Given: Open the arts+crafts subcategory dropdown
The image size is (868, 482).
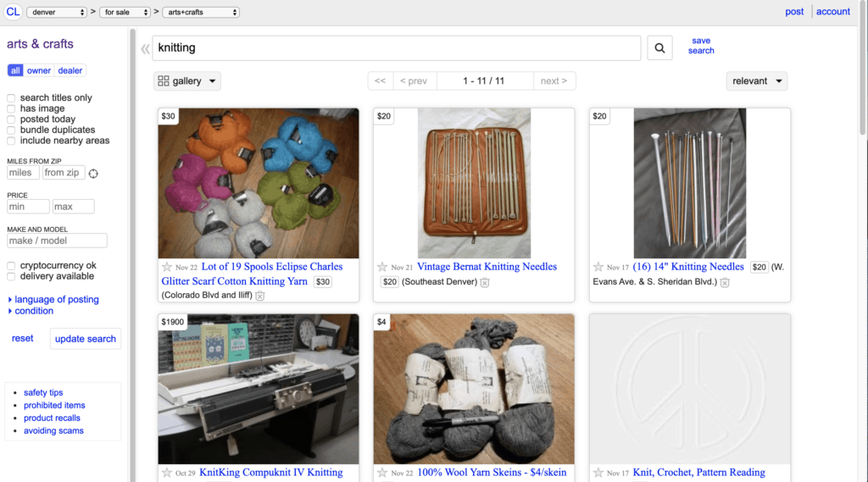Looking at the screenshot, I should coord(201,12).
